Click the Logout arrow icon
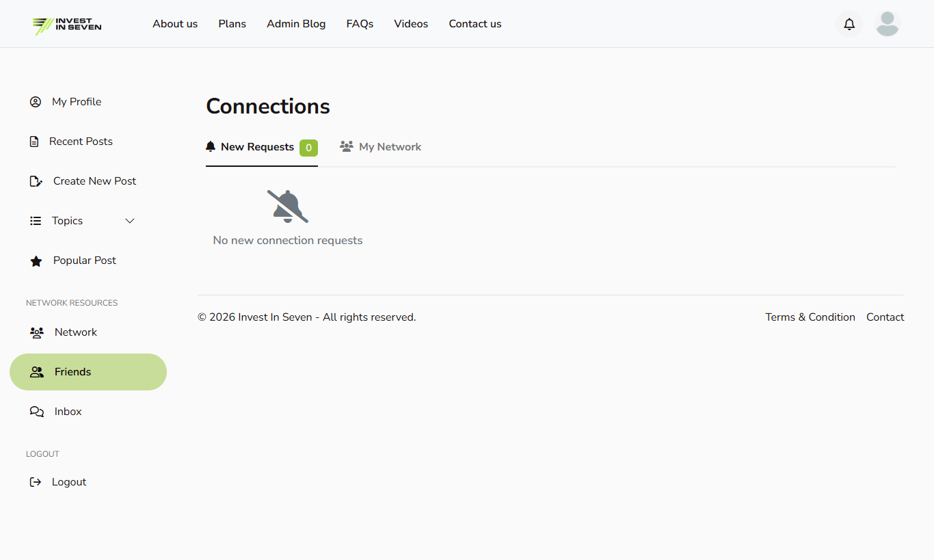The image size is (934, 560). [x=36, y=482]
